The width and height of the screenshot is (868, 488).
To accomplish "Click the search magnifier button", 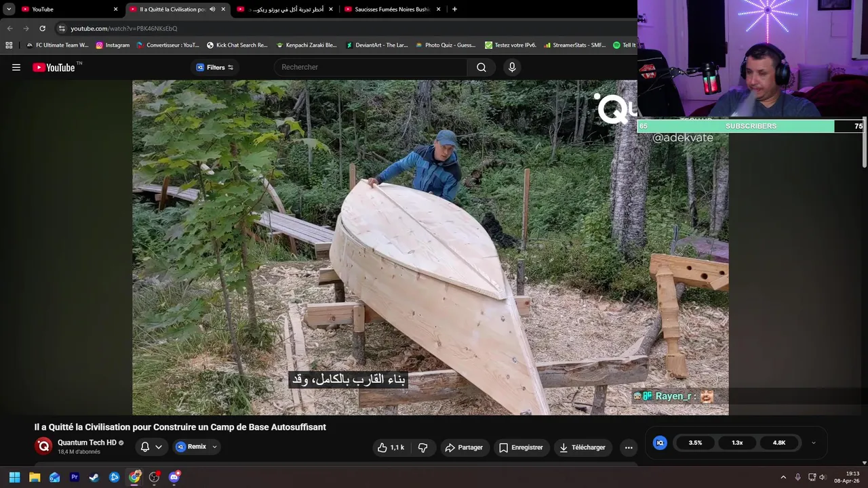I will click(x=481, y=67).
